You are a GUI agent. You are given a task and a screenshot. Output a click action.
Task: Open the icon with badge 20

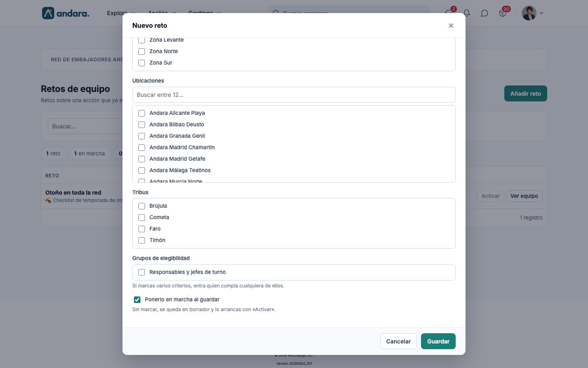click(503, 12)
